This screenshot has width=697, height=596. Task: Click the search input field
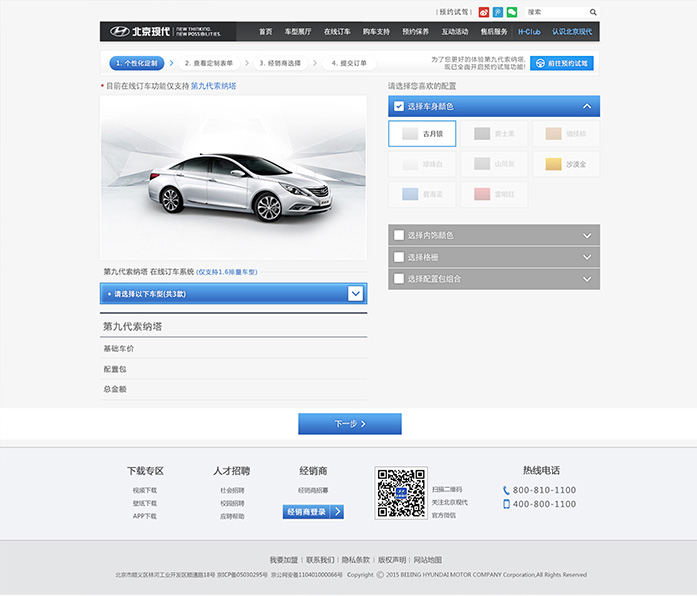pyautogui.click(x=555, y=12)
